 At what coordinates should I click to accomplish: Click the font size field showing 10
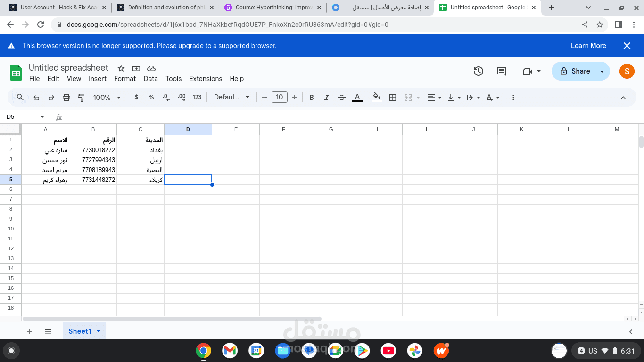[280, 97]
